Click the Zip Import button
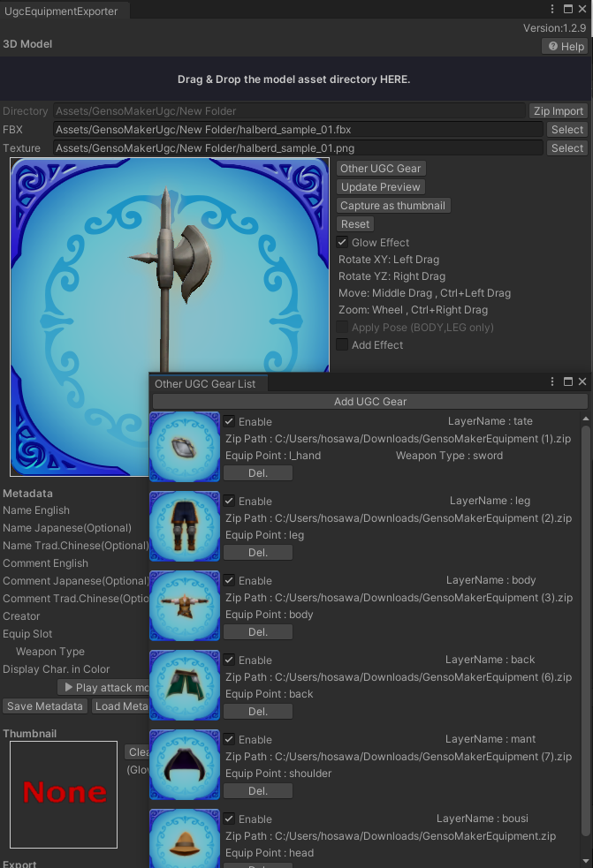The height and width of the screenshot is (868, 593). [x=558, y=111]
